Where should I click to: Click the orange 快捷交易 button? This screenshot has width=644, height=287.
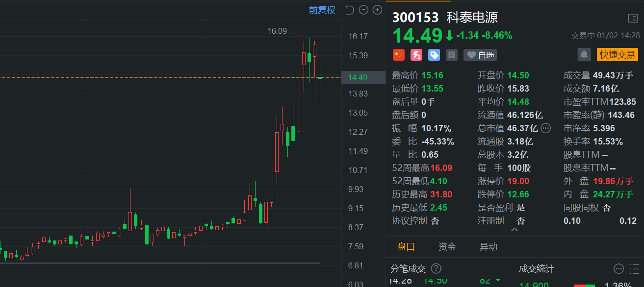pyautogui.click(x=617, y=55)
